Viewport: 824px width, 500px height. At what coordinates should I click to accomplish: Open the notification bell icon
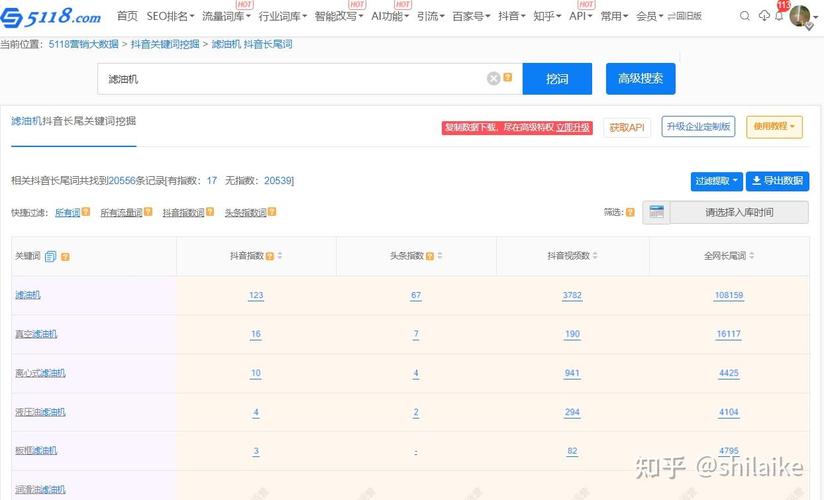click(x=779, y=16)
